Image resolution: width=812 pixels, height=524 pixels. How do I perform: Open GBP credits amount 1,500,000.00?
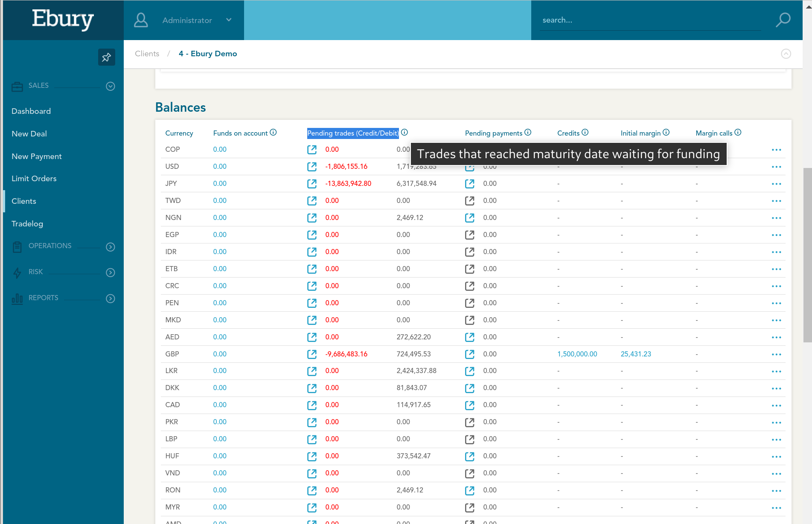pos(577,354)
